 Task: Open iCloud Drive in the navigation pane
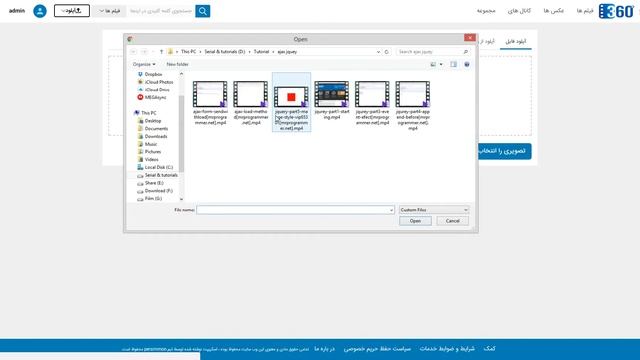tap(157, 90)
